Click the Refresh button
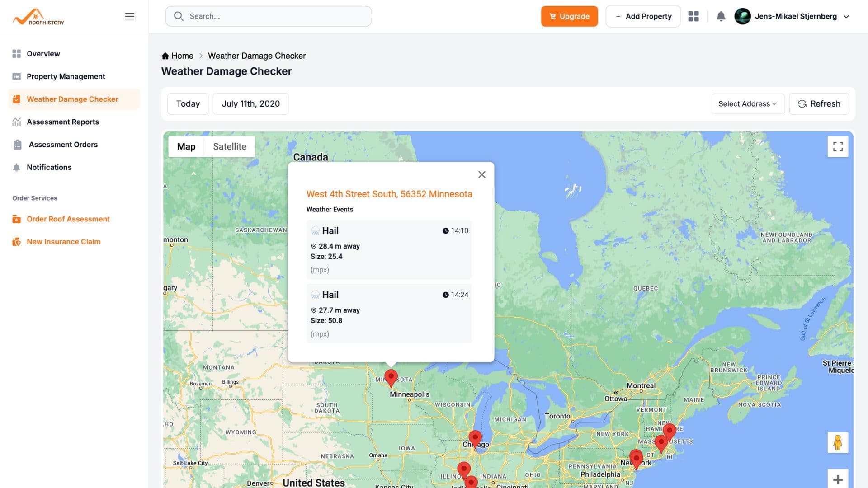This screenshot has width=868, height=488. pos(819,104)
